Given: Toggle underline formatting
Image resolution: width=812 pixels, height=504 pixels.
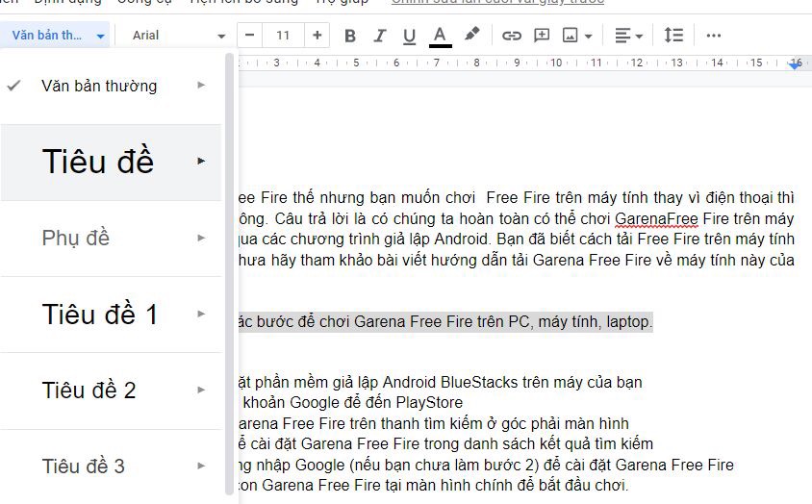Looking at the screenshot, I should click(409, 36).
